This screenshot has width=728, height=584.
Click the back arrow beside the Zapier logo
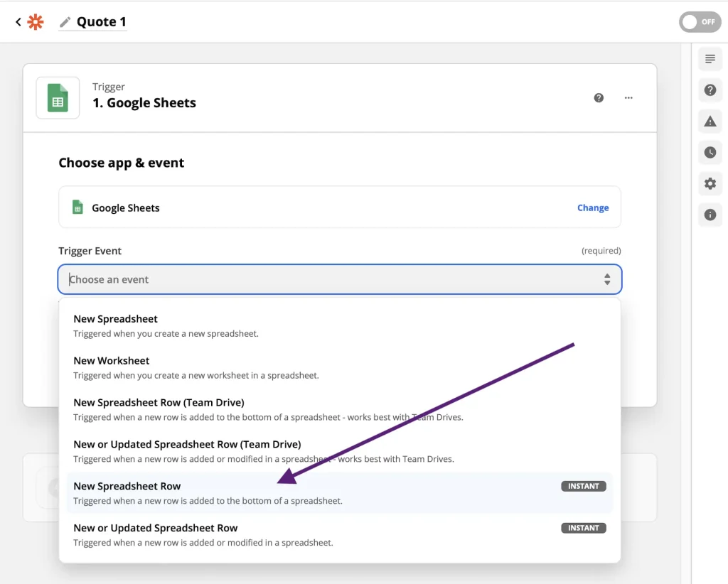[18, 22]
